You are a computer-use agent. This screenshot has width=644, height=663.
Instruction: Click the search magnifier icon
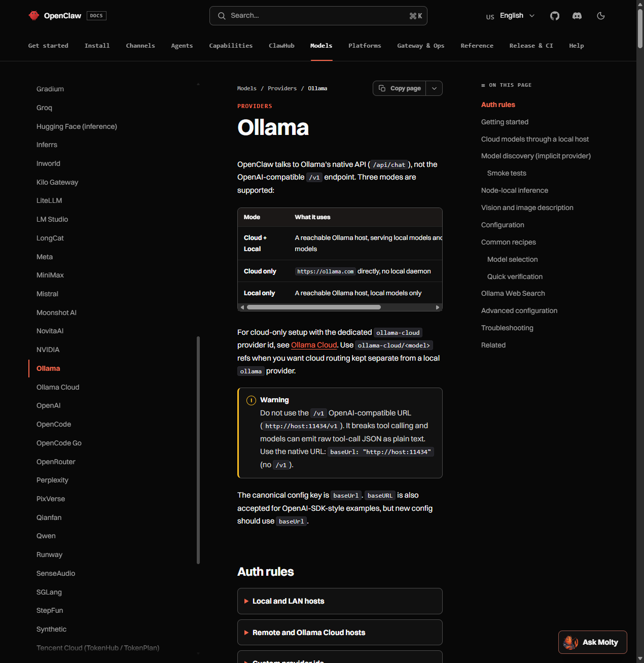222,16
